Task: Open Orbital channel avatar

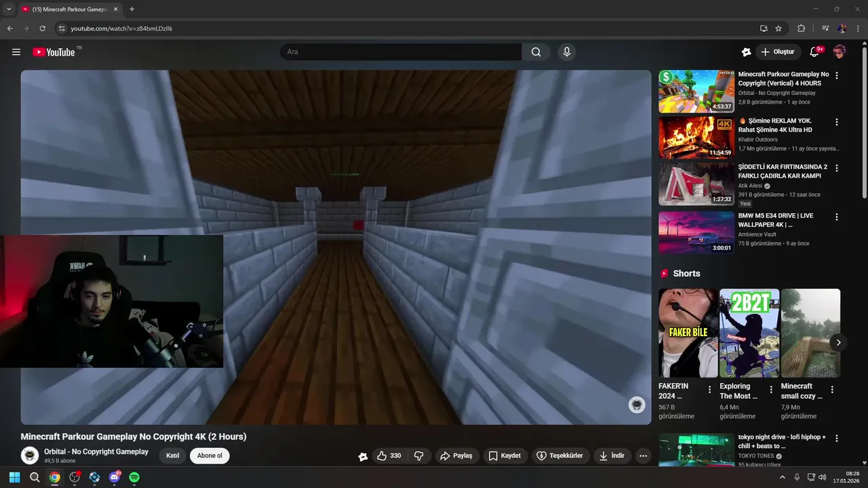Action: [30, 455]
